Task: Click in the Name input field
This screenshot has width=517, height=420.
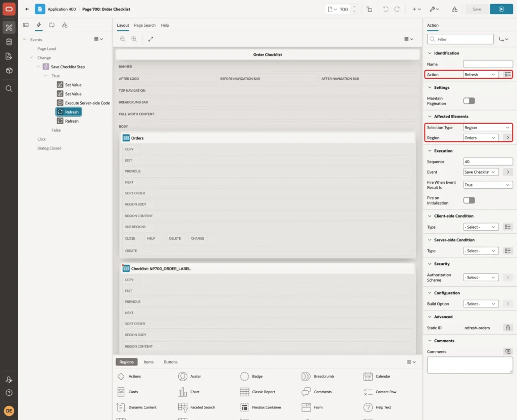Action: (x=488, y=64)
